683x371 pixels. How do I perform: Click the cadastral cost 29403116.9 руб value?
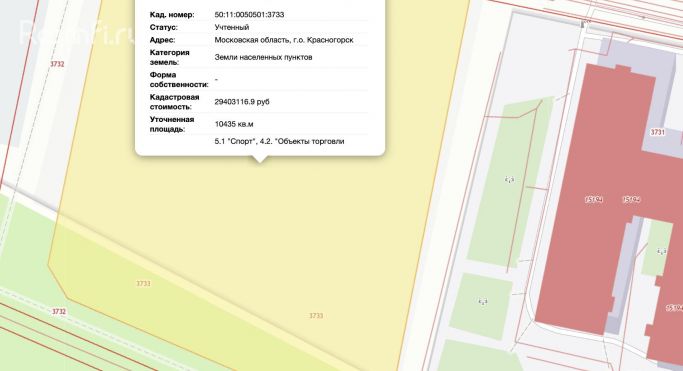[242, 101]
